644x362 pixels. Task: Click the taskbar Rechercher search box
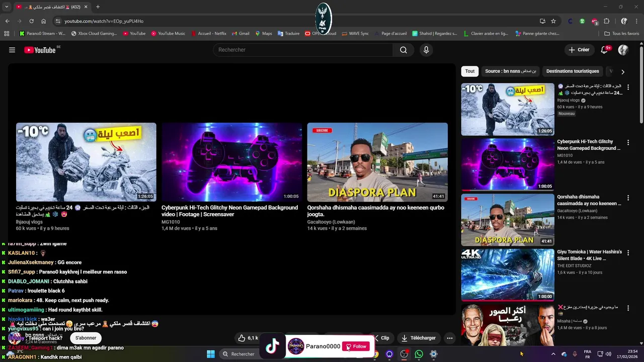pyautogui.click(x=239, y=354)
